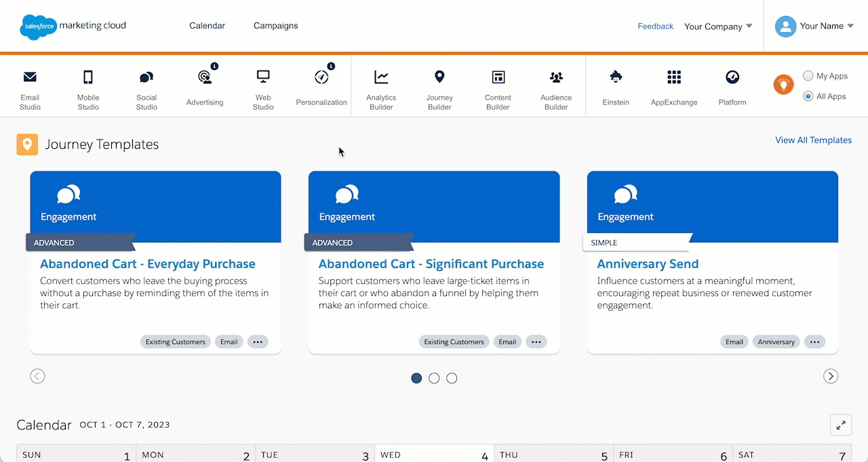Open the AppExchange

(673, 85)
